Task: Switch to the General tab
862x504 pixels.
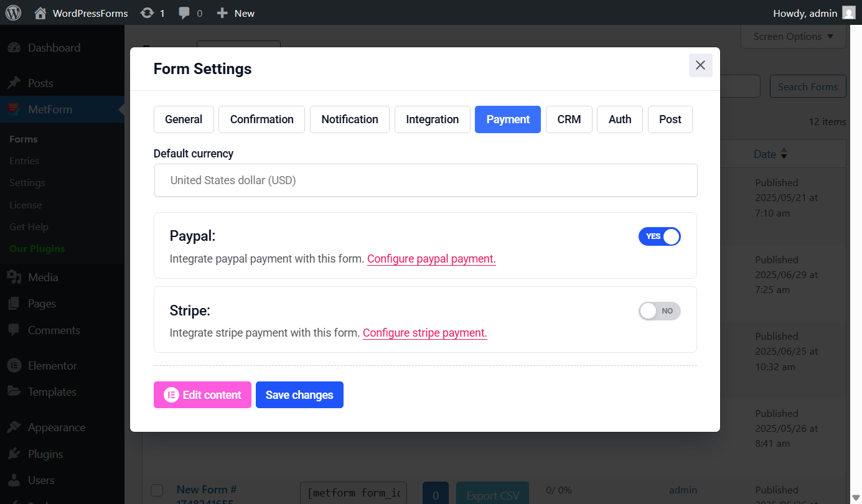Action: pos(184,119)
